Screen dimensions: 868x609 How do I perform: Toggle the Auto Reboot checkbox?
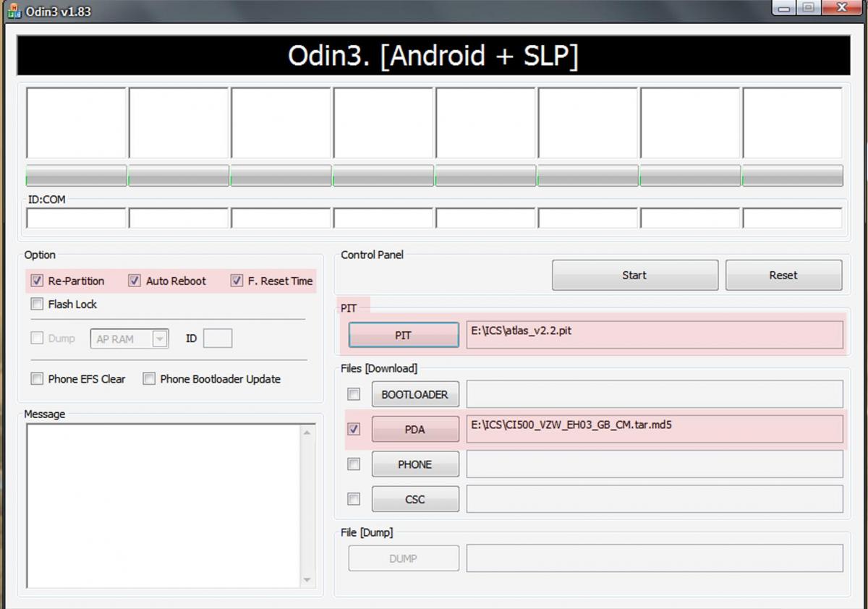click(135, 281)
